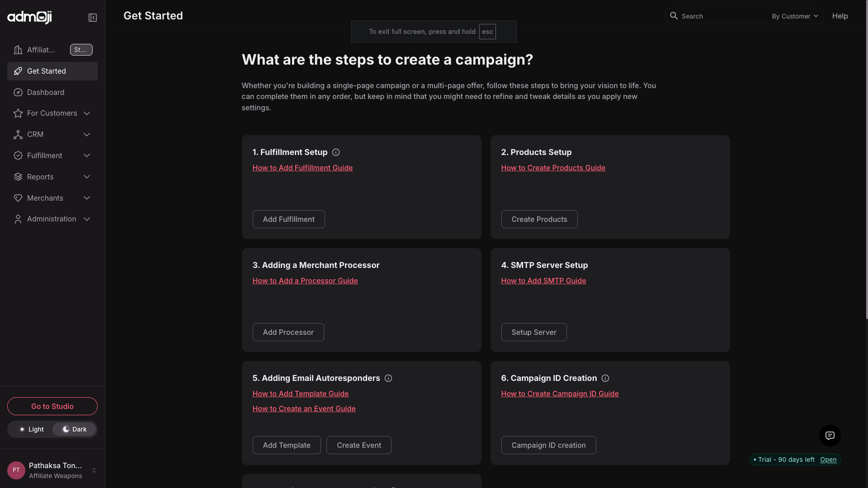Click the search magnifier icon
Screen dimensions: 868x488
(674, 16)
